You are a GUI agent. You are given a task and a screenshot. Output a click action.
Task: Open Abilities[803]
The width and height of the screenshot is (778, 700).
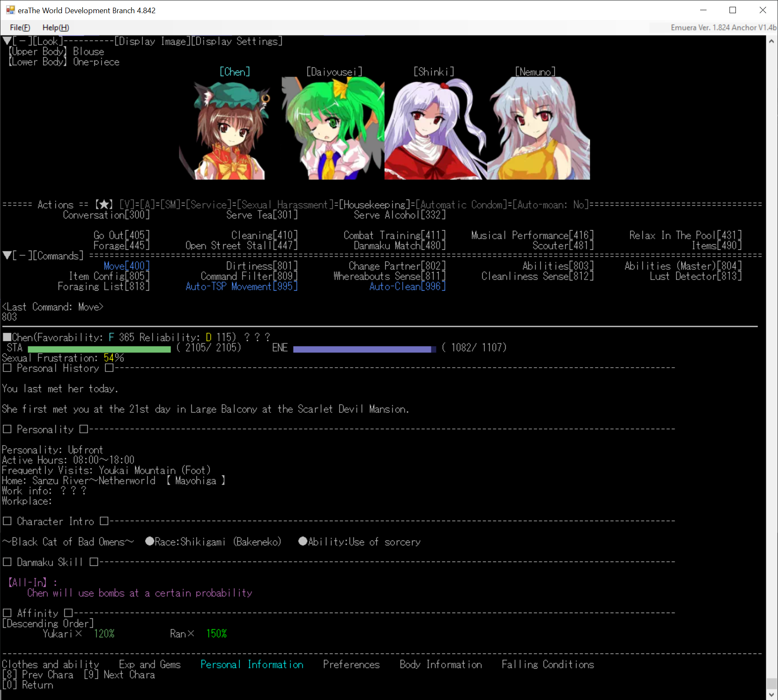click(558, 266)
